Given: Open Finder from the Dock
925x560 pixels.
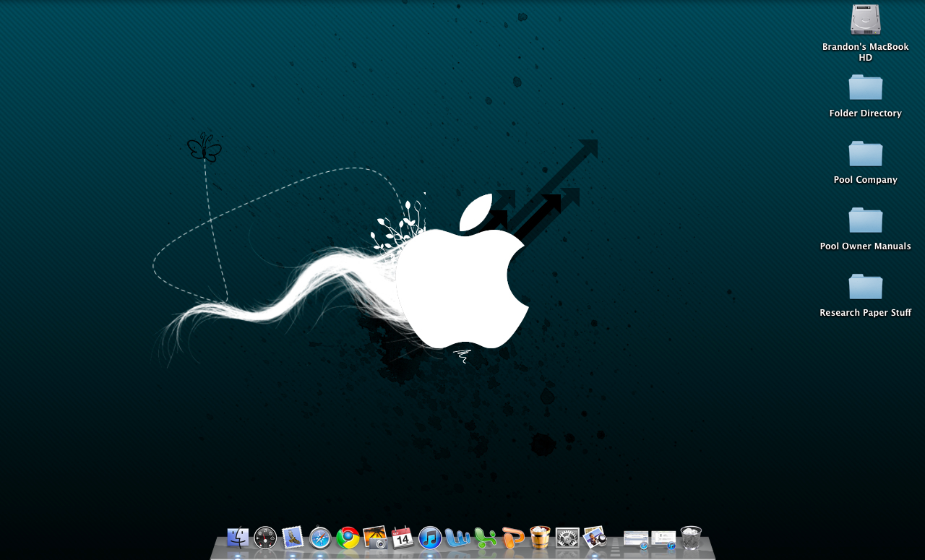Looking at the screenshot, I should click(x=238, y=538).
